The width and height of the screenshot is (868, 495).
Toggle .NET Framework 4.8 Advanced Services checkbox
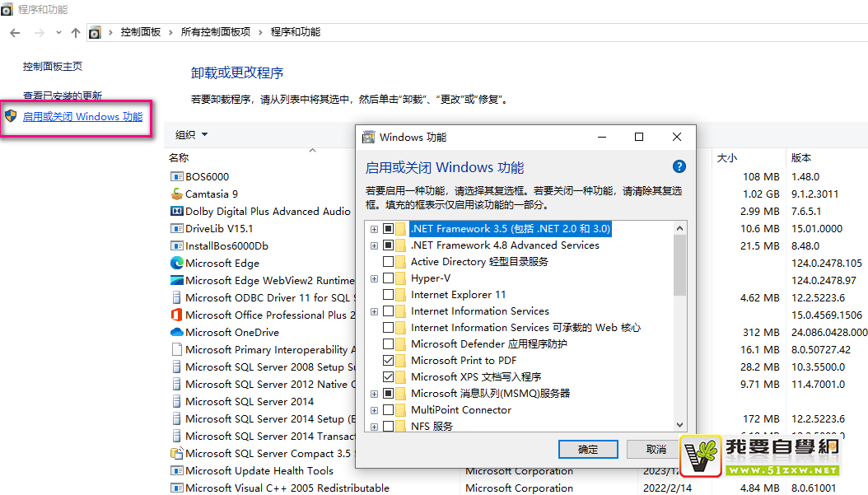click(388, 245)
